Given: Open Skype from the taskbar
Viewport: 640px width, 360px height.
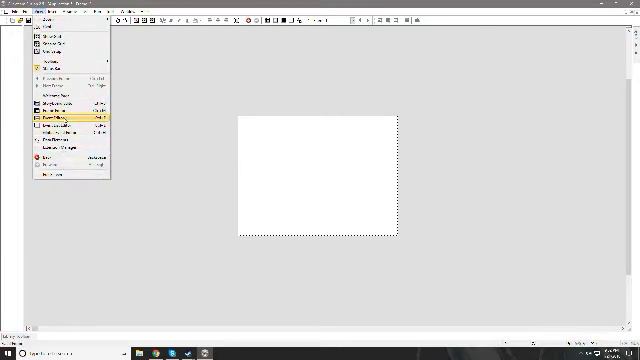Looking at the screenshot, I should (x=172, y=353).
